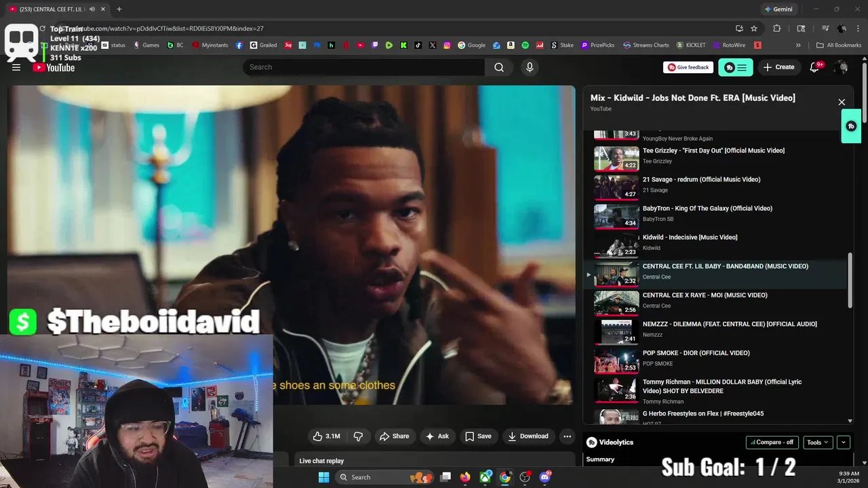This screenshot has width=868, height=488.
Task: Open the All Bookmarks folder
Action: click(x=839, y=45)
